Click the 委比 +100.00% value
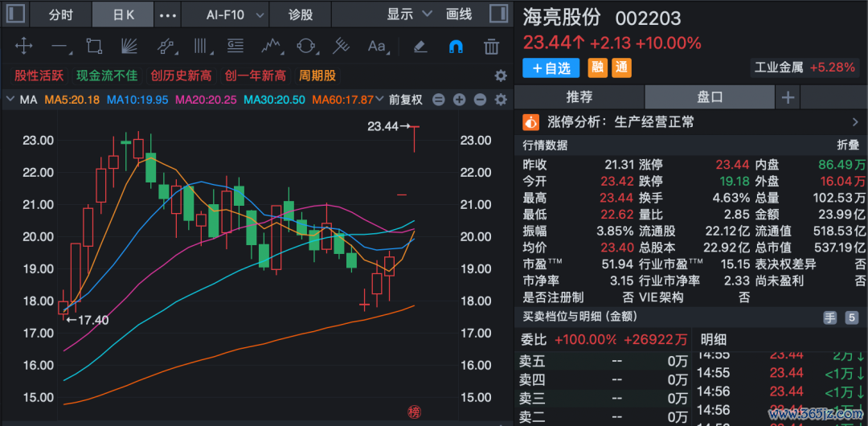 (586, 339)
